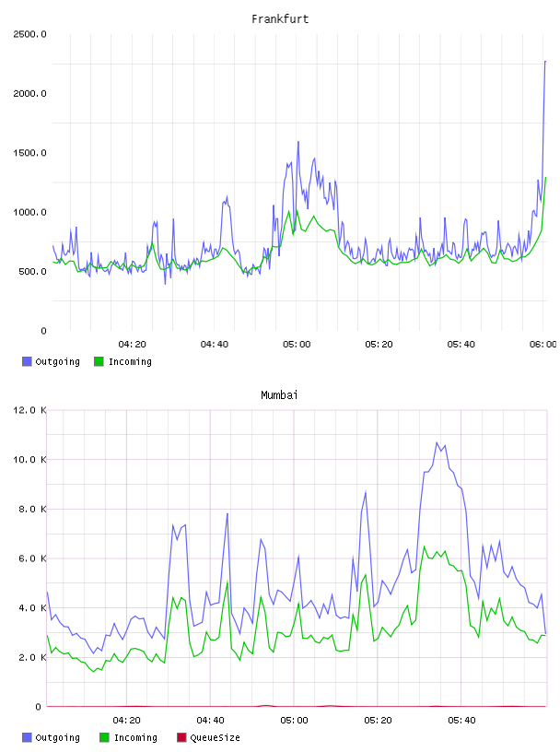Click the green Incoming swatch under Frankfurt
560x752 pixels.
click(x=99, y=361)
